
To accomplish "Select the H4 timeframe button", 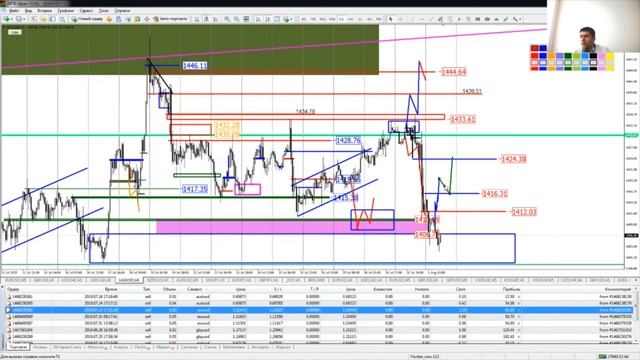I will click(351, 19).
